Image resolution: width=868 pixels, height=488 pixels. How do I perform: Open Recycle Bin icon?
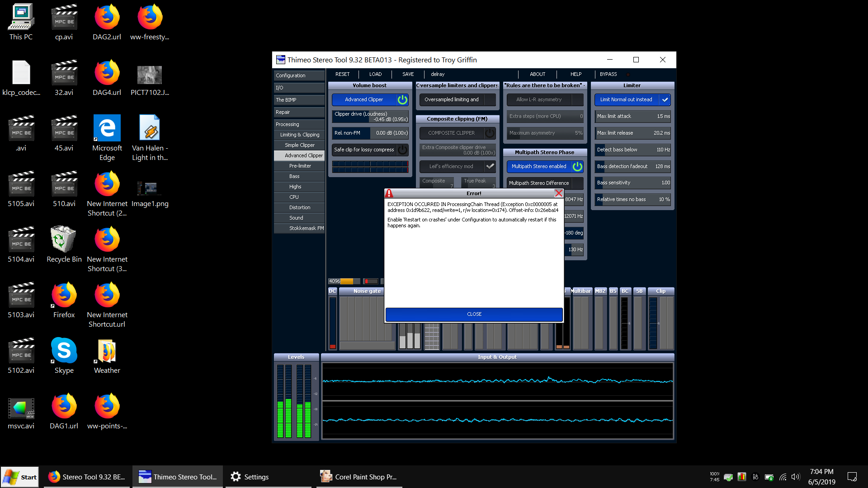click(x=64, y=244)
